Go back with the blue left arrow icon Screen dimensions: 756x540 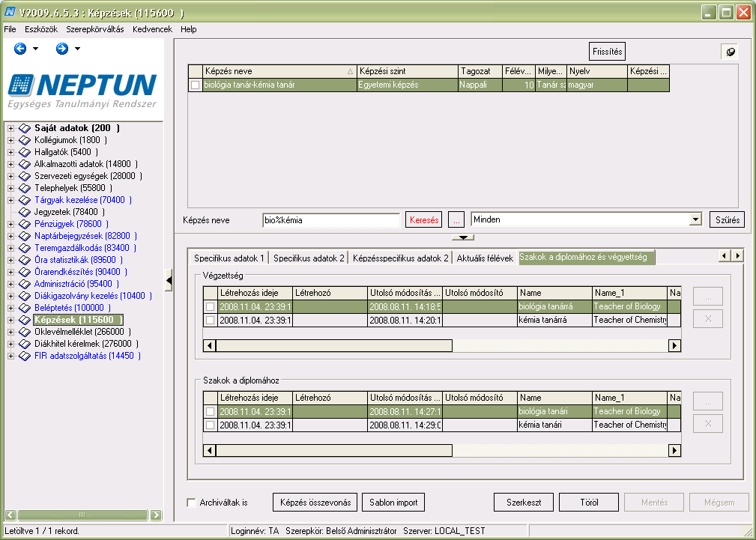click(x=20, y=49)
